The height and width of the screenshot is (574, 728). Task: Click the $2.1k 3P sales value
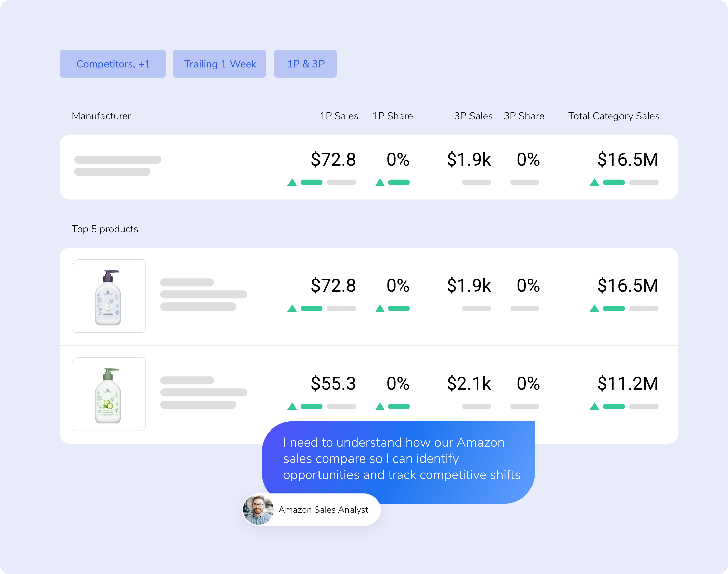[469, 384]
